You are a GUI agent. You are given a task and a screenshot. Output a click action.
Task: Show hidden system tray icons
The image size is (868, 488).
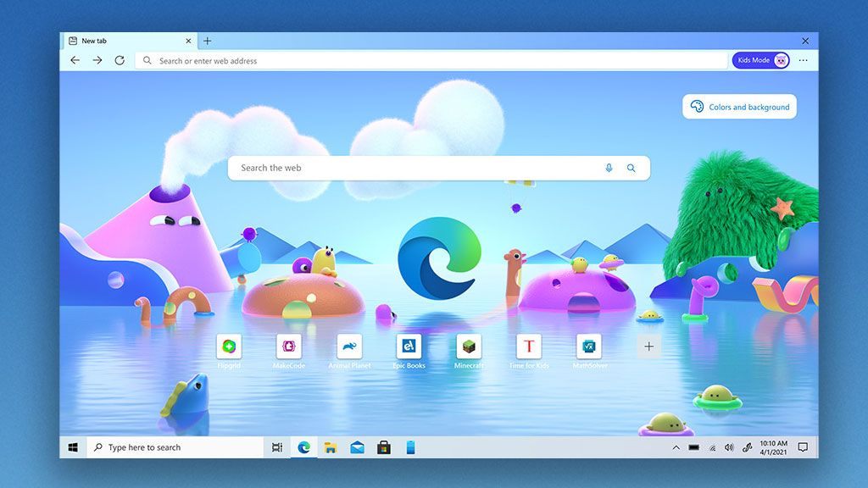click(676, 447)
